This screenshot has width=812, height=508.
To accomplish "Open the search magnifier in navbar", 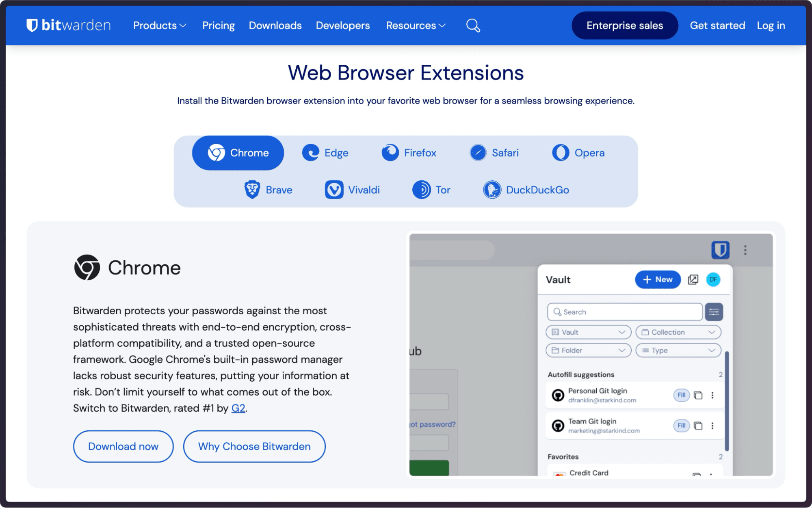I will [x=473, y=26].
